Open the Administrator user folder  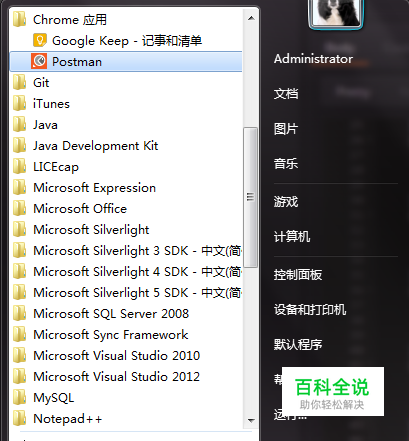coord(313,59)
